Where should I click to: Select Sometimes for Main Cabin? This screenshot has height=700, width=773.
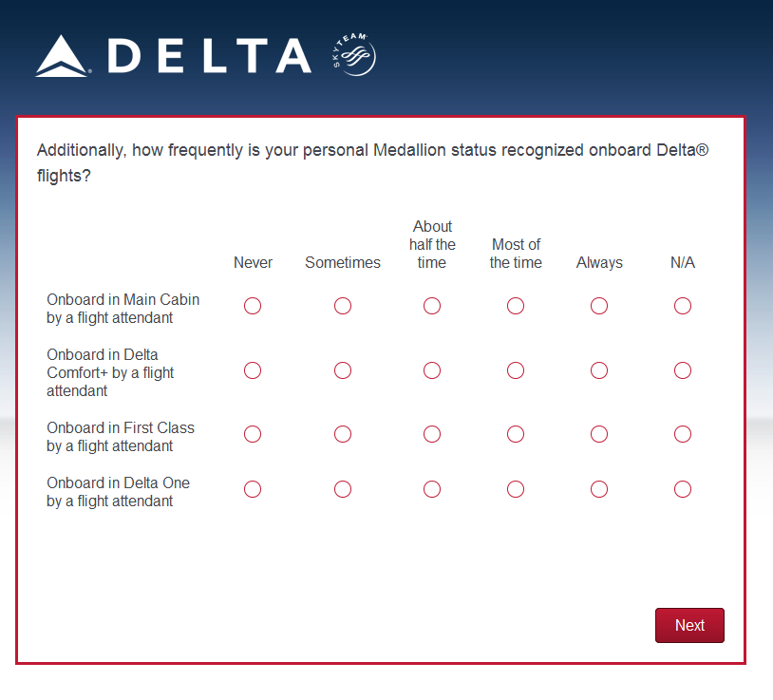click(x=343, y=306)
